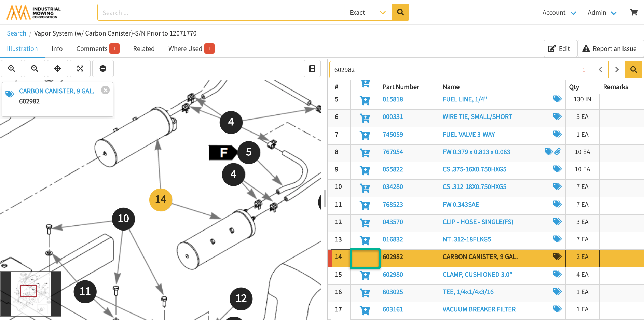Open part number 603161 link
The image size is (644, 320).
[x=393, y=309]
